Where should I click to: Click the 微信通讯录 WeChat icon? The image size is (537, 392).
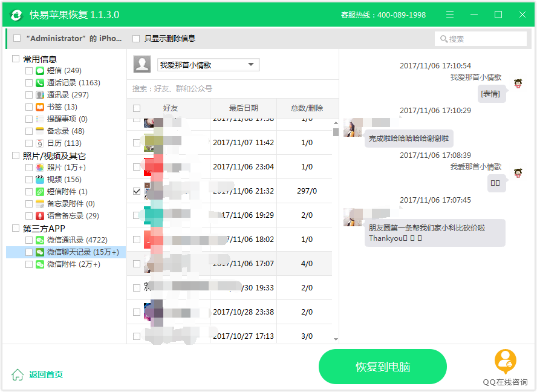click(x=40, y=240)
